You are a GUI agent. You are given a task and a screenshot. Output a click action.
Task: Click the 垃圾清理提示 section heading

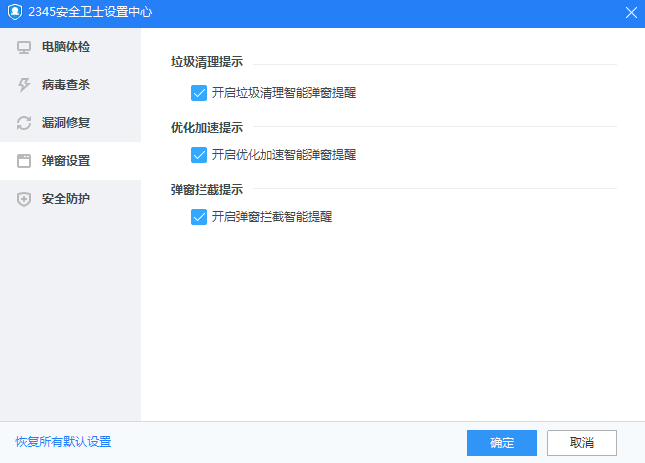click(x=207, y=62)
